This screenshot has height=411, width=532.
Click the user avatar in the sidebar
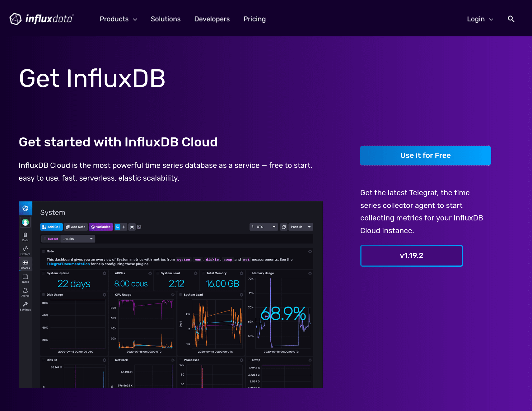(x=25, y=222)
